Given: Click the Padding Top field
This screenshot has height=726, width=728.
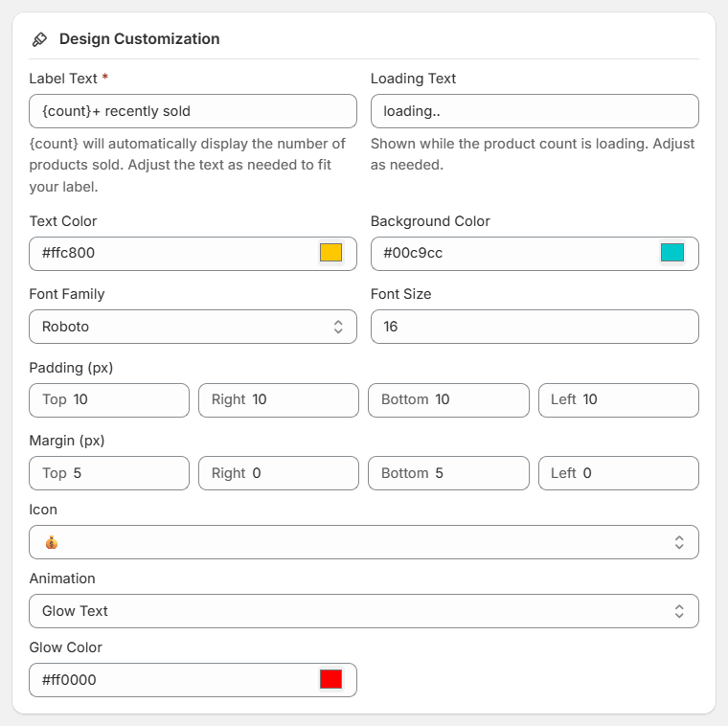Looking at the screenshot, I should click(125, 399).
